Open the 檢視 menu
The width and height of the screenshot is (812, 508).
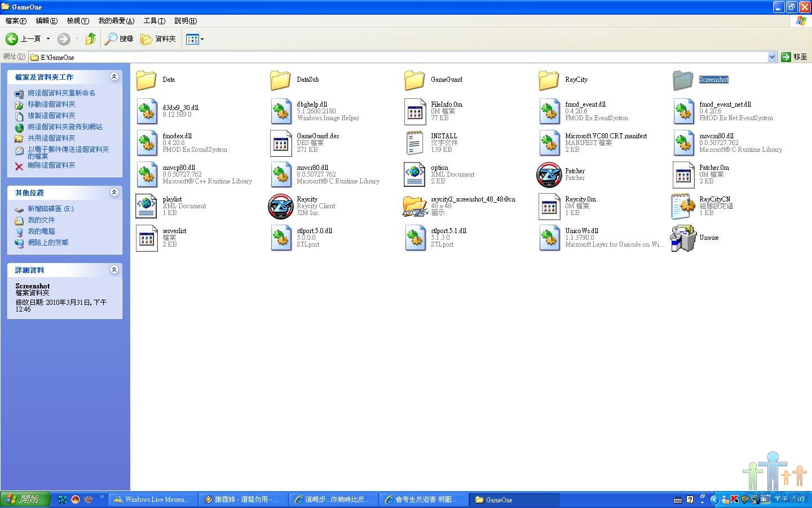tap(78, 21)
